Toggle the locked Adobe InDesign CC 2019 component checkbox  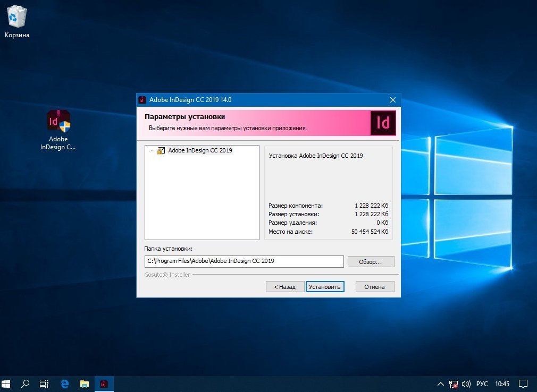tap(161, 150)
